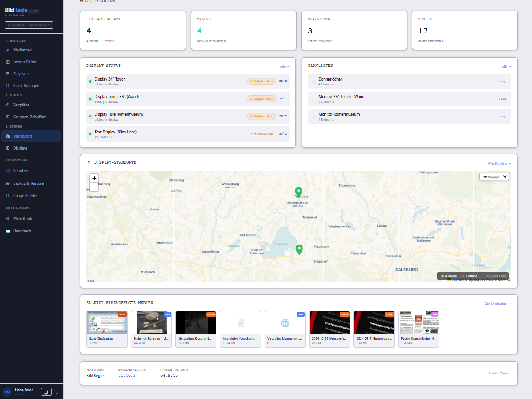Viewport: 532px width, 399px height.
Task: Click Medium aktiv status on Test-Display
Action: coord(262,134)
